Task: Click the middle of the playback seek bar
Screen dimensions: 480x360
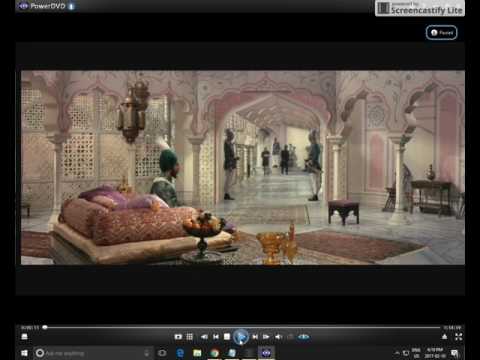Action: click(x=242, y=328)
